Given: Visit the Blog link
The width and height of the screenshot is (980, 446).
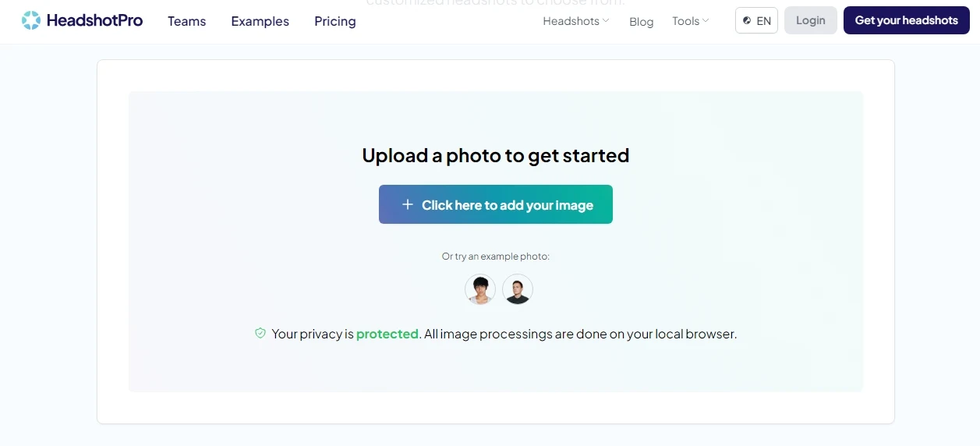Looking at the screenshot, I should (x=641, y=21).
